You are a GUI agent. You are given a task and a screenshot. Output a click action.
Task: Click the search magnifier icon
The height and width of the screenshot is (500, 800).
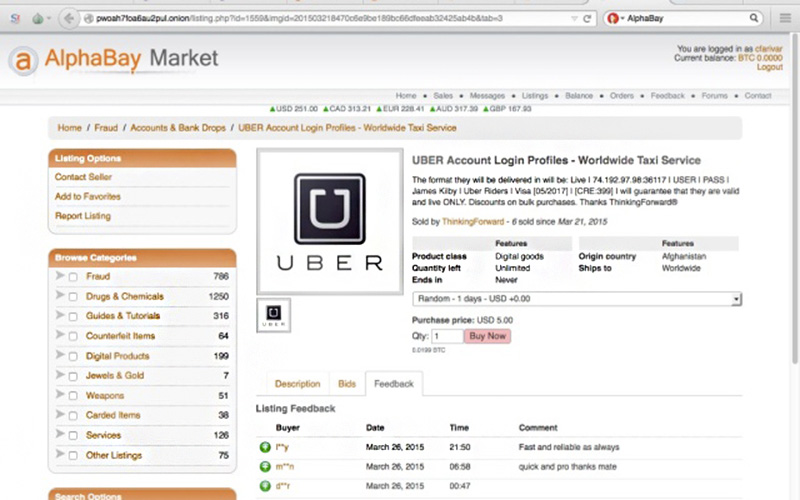(754, 18)
